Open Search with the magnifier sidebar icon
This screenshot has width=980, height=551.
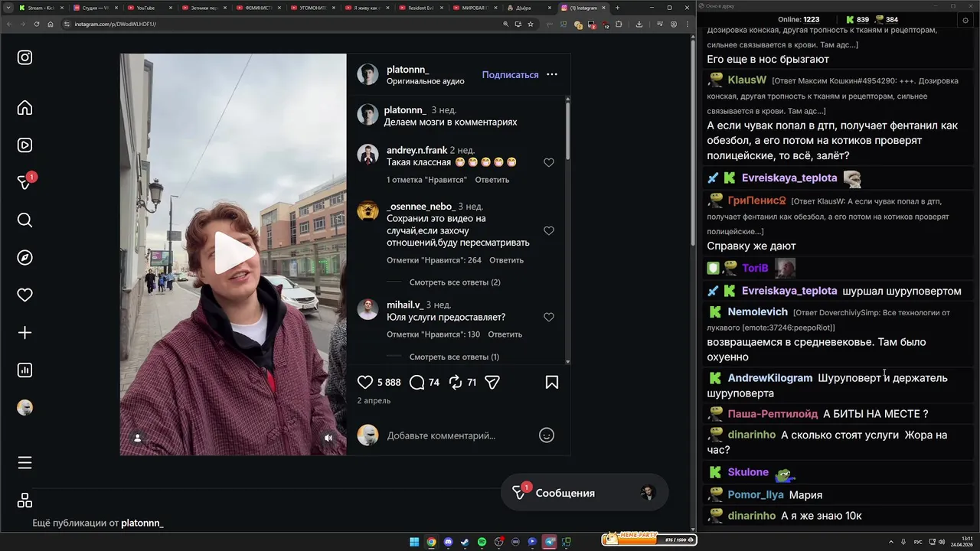24,220
